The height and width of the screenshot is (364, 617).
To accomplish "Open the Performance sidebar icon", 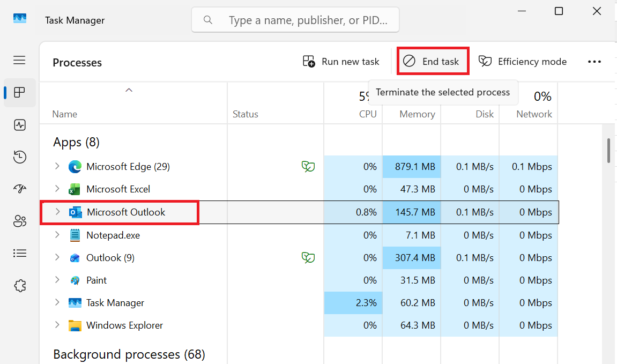I will (x=20, y=125).
